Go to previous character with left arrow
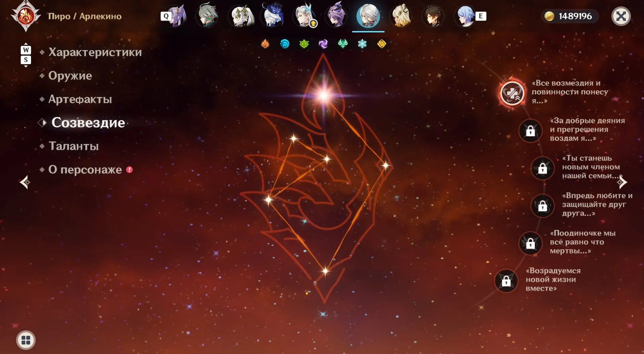Viewport: 644px width, 354px height. (25, 182)
